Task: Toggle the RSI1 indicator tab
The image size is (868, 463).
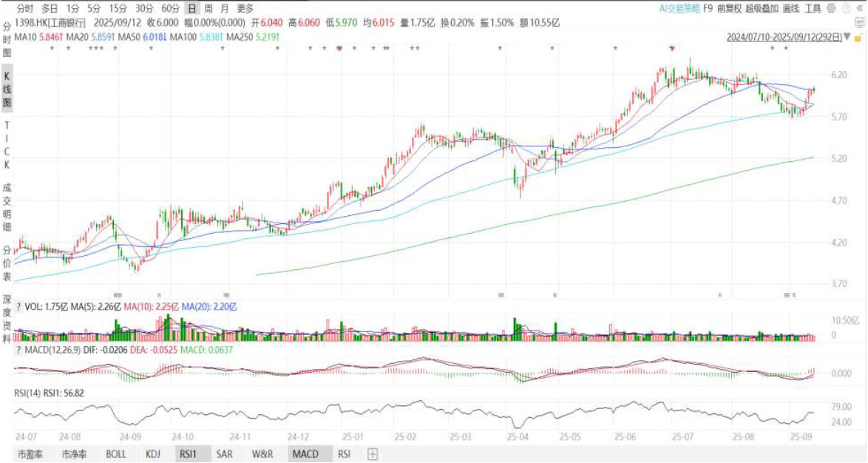Action: pyautogui.click(x=186, y=453)
